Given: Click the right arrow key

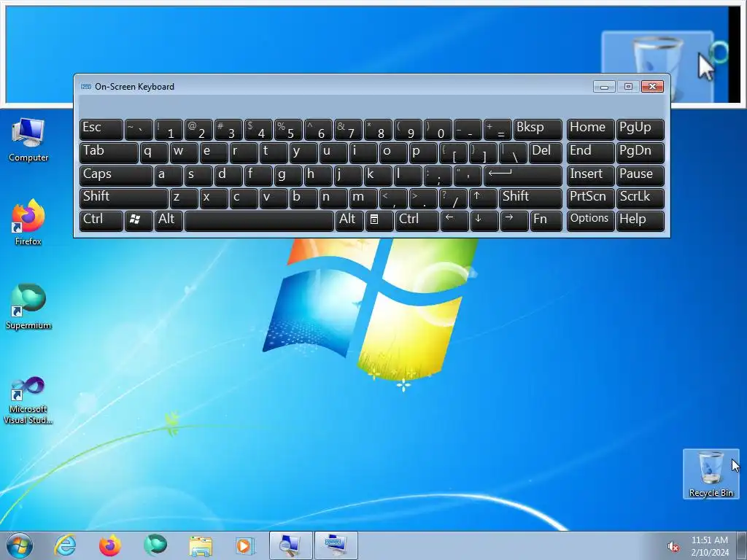Looking at the screenshot, I should (514, 221).
